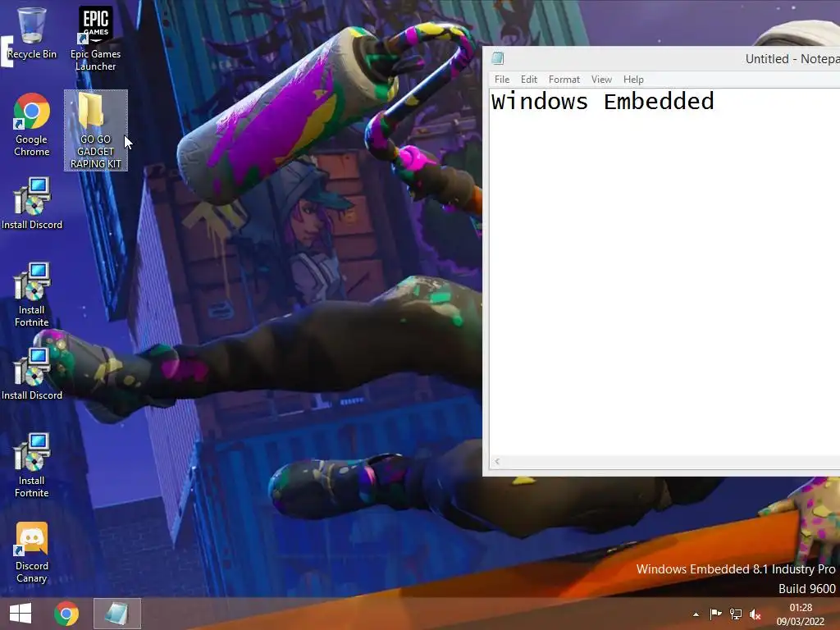The height and width of the screenshot is (630, 840).
Task: Open the taskbar clock and date
Action: (x=801, y=614)
